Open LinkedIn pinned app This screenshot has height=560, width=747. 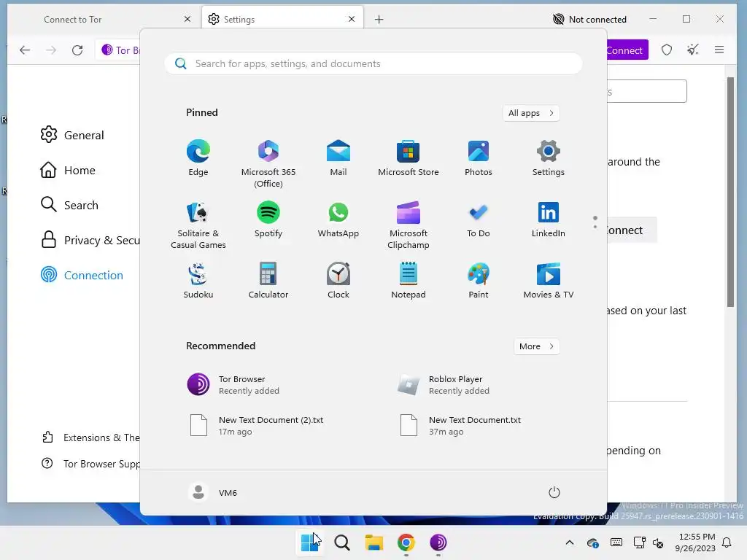click(549, 219)
